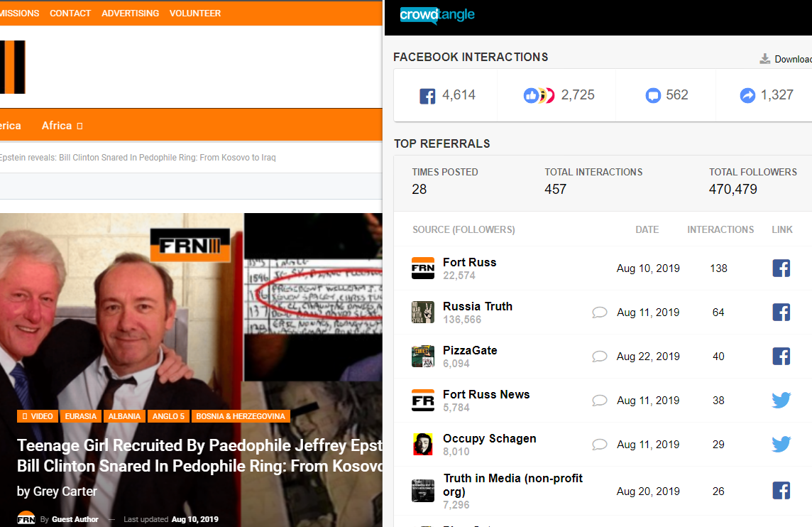Click the by Grey Carter byline
This screenshot has width=812, height=527.
pos(57,491)
